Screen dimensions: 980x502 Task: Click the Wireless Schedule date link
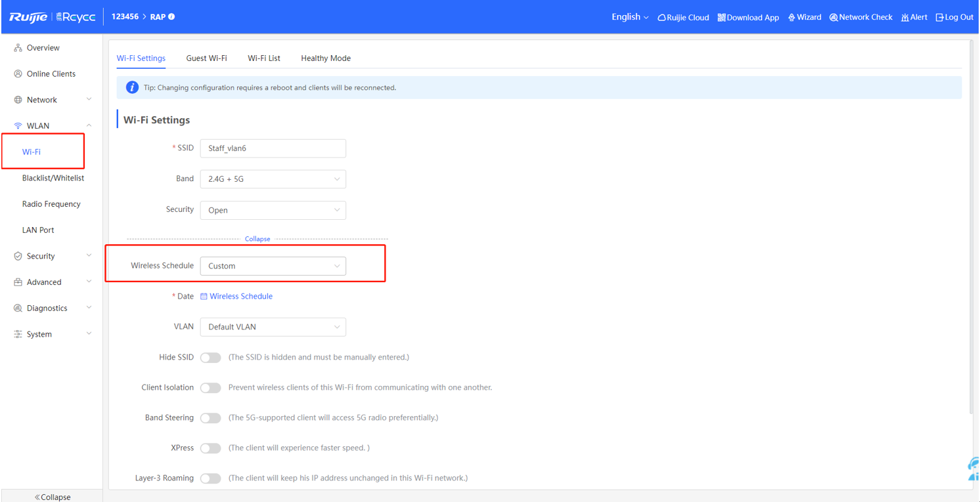(x=240, y=297)
